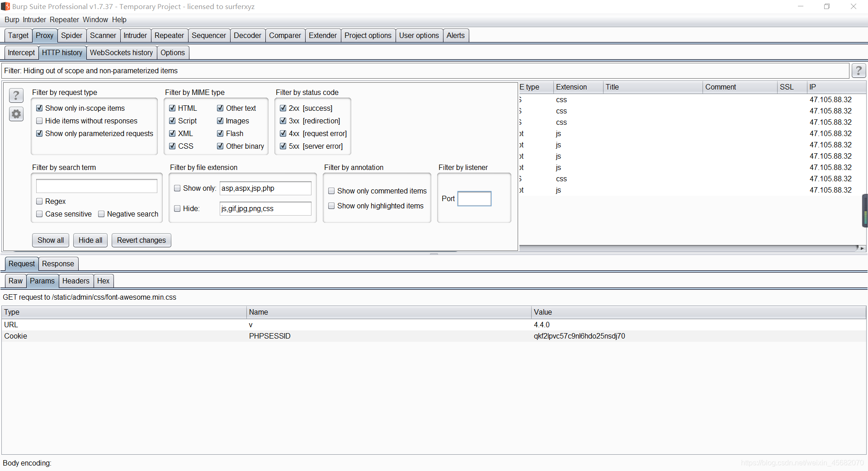
Task: Click the horizontal scrollbar right arrow
Action: 862,248
